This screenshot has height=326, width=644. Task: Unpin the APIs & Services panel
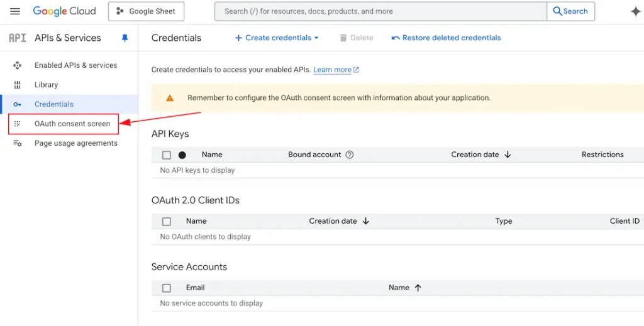pos(125,38)
